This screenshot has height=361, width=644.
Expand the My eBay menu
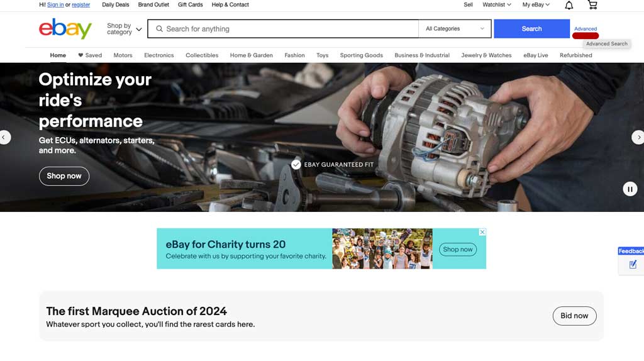(x=536, y=4)
